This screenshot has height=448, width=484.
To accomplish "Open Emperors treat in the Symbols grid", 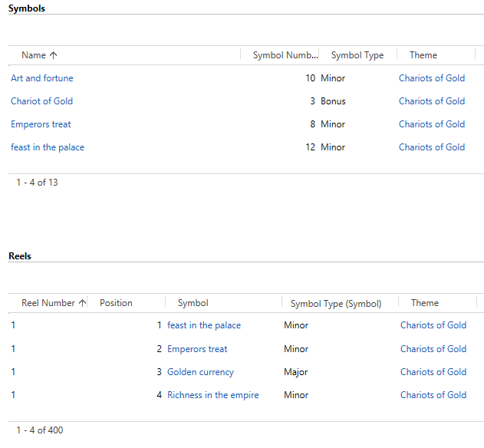I will 41,124.
